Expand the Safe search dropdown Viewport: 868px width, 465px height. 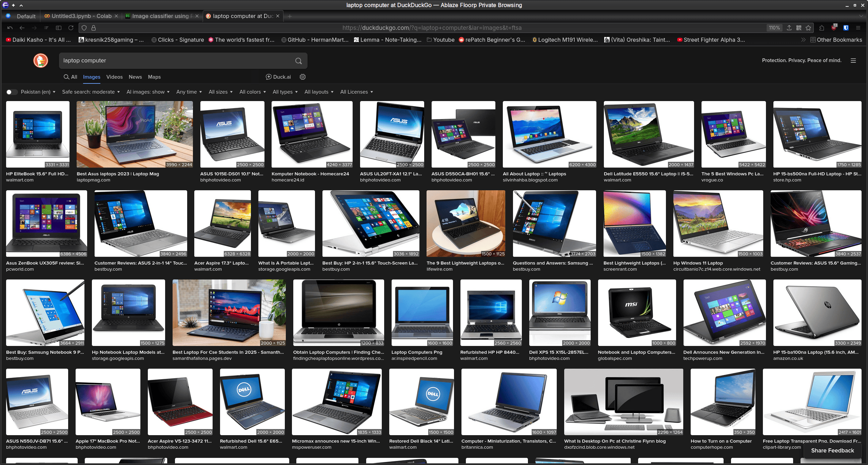pos(91,92)
